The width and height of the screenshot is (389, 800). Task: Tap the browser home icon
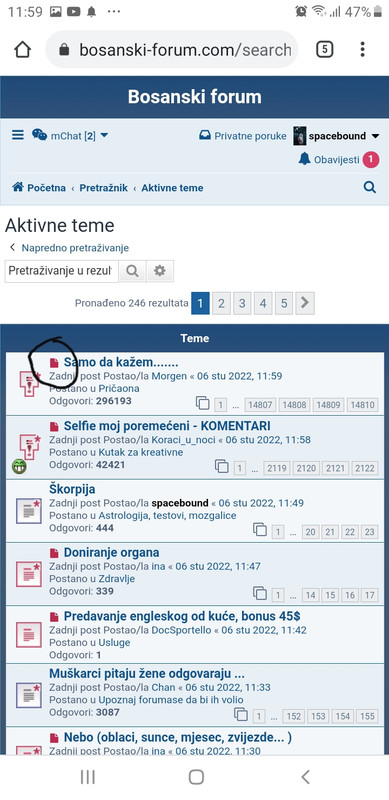coord(22,49)
